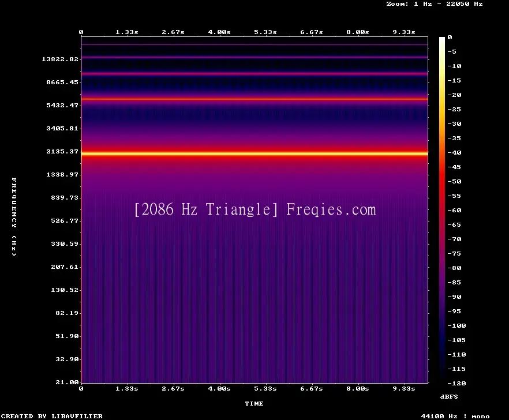Select the 'dBFS' unit label under the color bar
Viewport: 509px width, 420px height.
(x=449, y=396)
